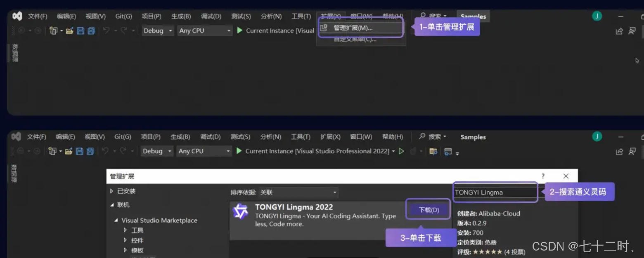Expand 工具 category under Marketplace
This screenshot has height=258, width=644.
click(125, 230)
